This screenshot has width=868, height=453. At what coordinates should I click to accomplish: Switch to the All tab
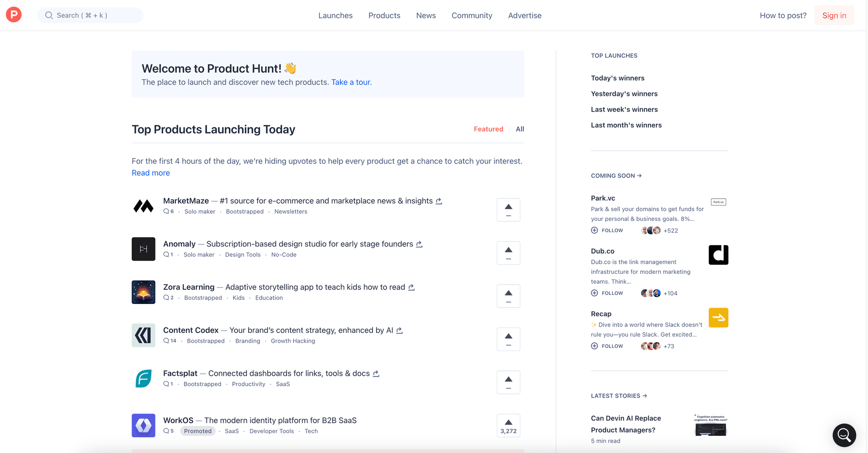click(520, 129)
